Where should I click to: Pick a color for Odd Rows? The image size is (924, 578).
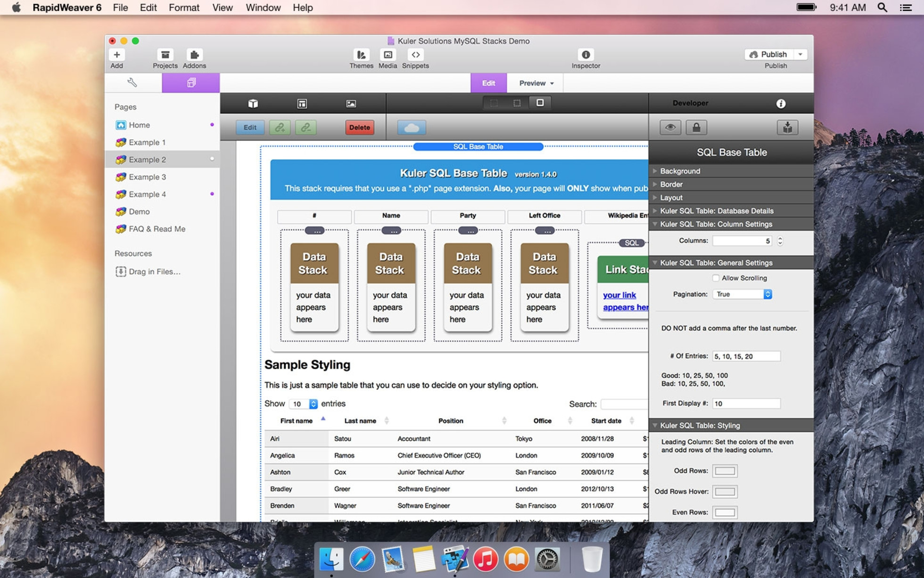pyautogui.click(x=725, y=471)
